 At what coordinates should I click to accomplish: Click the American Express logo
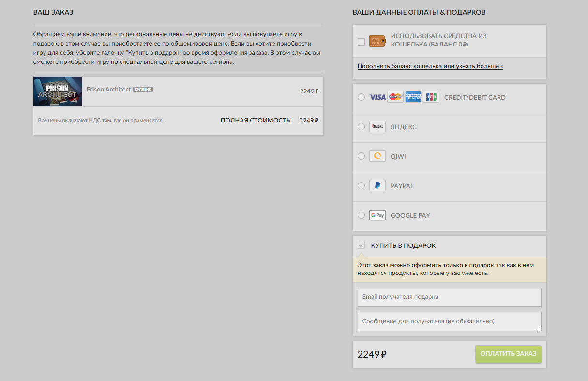(x=413, y=97)
